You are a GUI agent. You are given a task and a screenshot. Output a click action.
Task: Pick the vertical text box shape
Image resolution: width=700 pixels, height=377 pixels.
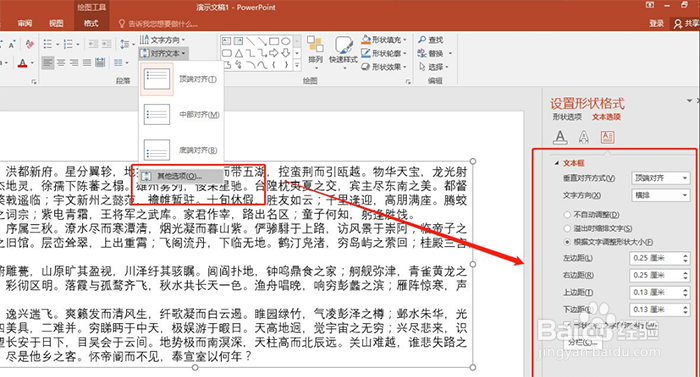click(x=238, y=42)
